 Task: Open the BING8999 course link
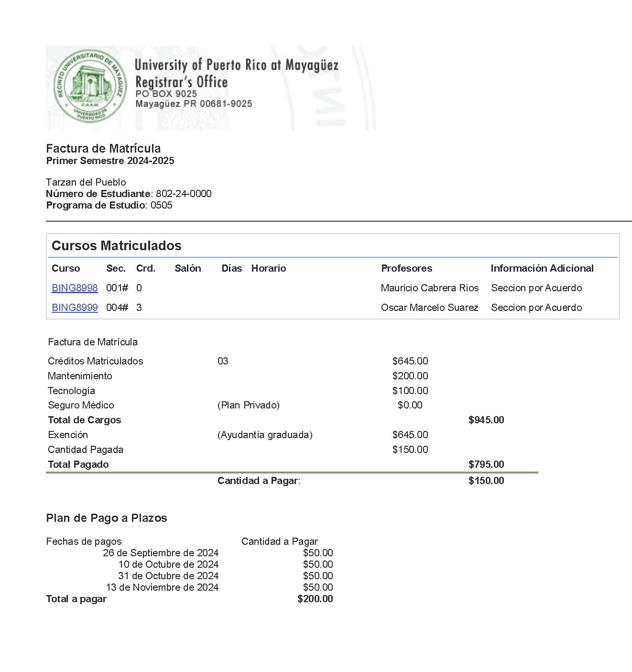click(75, 308)
